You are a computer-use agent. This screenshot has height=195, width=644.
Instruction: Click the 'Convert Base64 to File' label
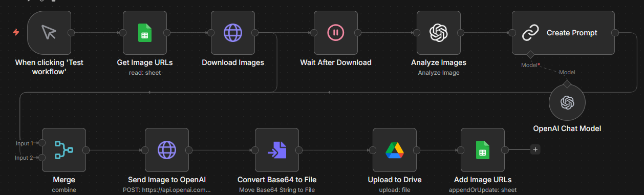[277, 180]
